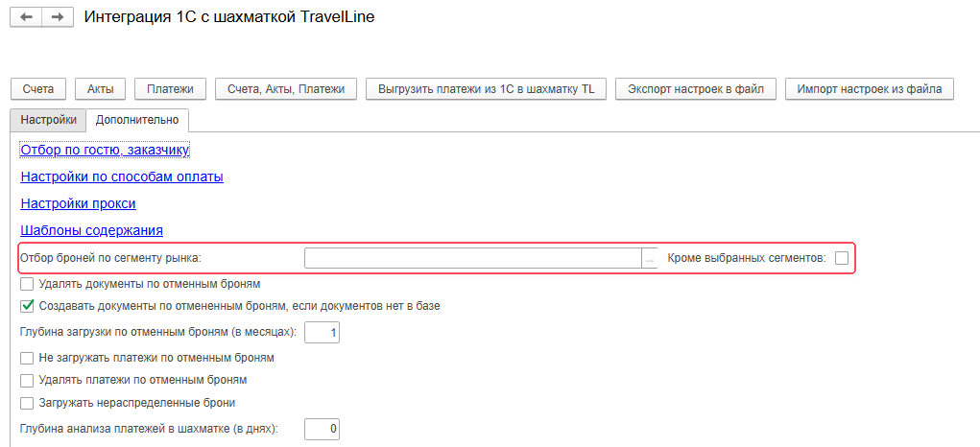Image resolution: width=980 pixels, height=447 pixels.
Task: Click 'Выгрузить платежи из 1С в шахматку TL'
Action: (487, 89)
